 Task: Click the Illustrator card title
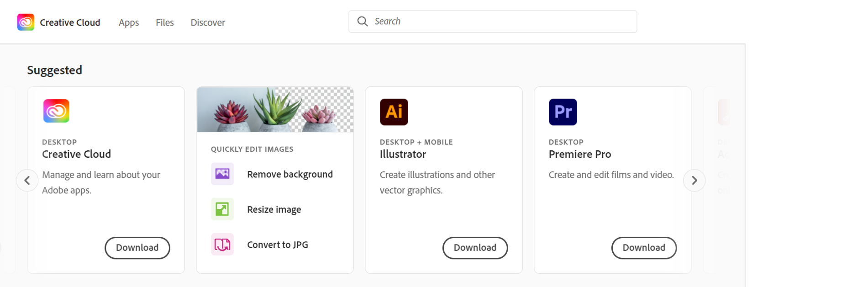pos(403,154)
